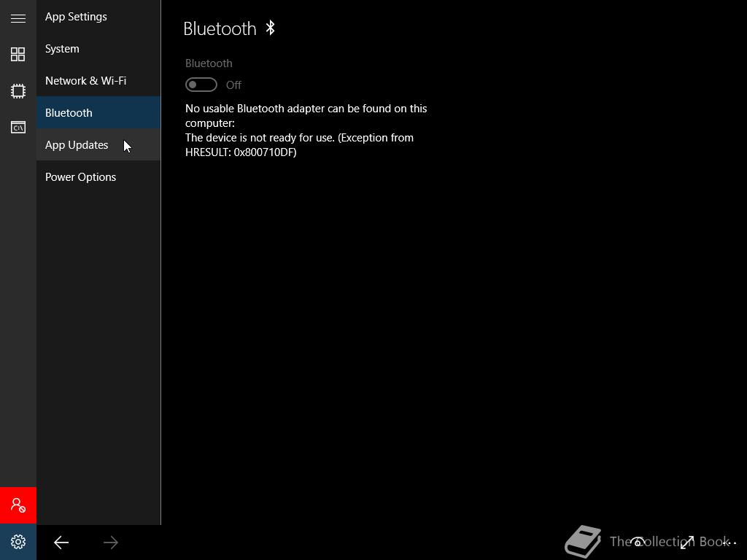Open the command line icon

coord(18,127)
